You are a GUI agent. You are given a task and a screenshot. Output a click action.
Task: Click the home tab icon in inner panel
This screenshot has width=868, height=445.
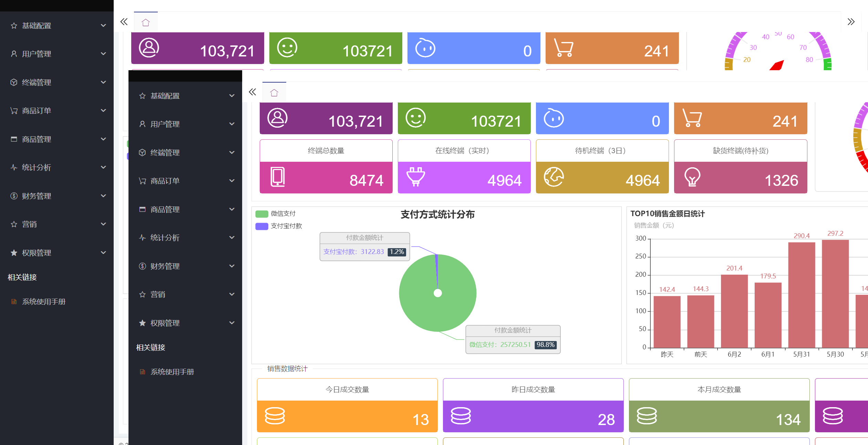pos(274,93)
